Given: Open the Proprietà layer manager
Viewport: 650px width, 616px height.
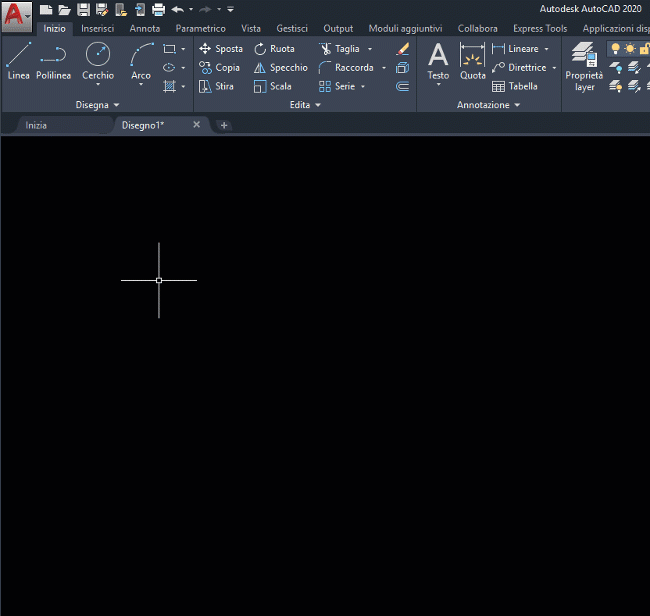Looking at the screenshot, I should click(584, 66).
